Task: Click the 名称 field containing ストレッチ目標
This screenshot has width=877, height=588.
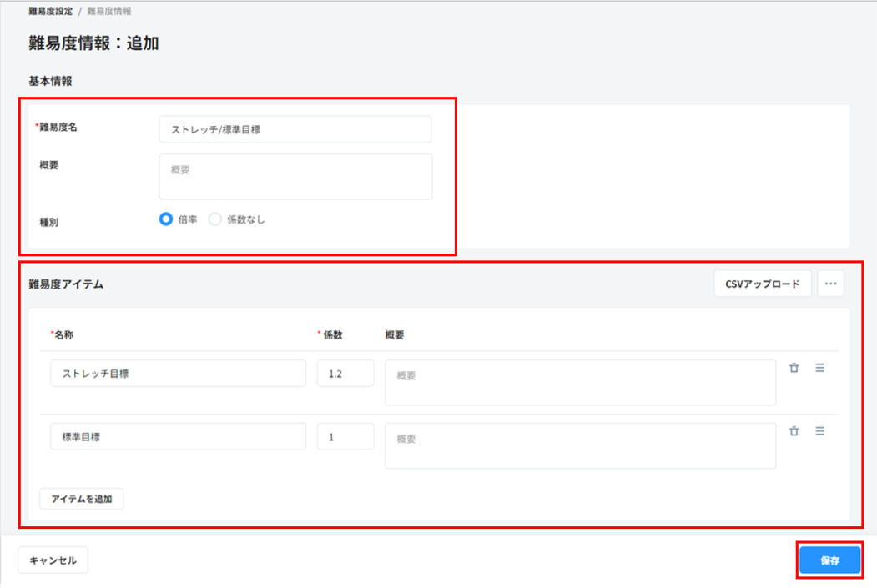Action: 178,373
